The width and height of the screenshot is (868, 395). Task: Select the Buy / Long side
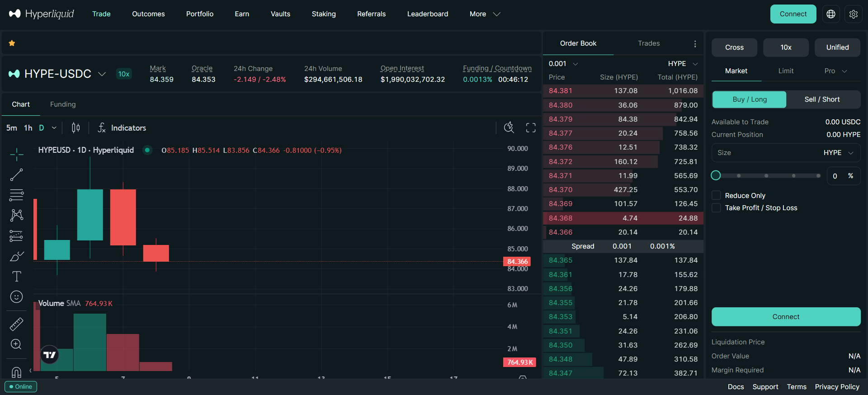[750, 99]
